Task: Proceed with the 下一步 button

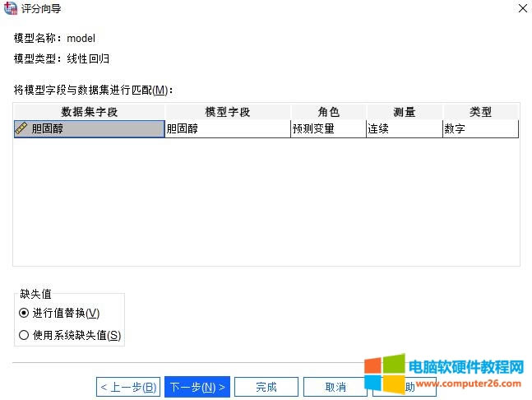Action: tap(197, 387)
